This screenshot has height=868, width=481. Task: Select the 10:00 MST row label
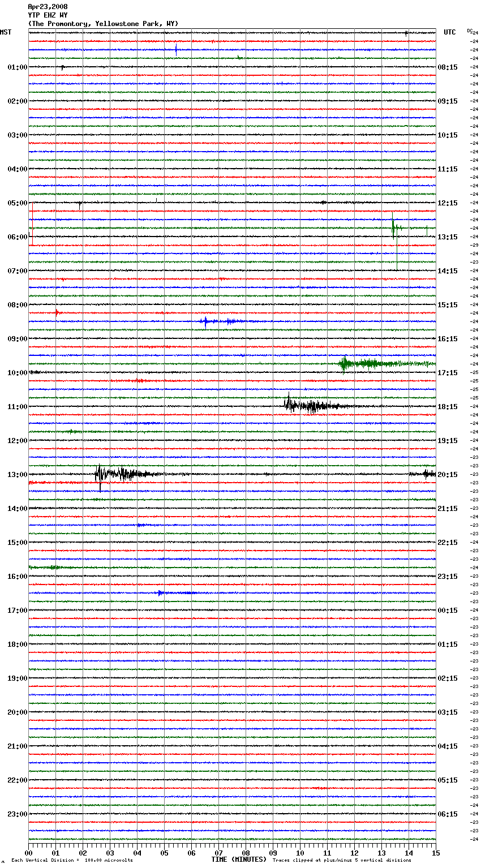click(17, 373)
